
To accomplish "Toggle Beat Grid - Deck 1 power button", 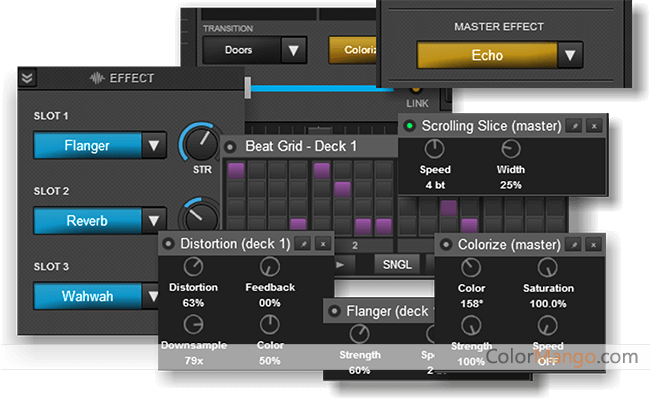I will [230, 147].
